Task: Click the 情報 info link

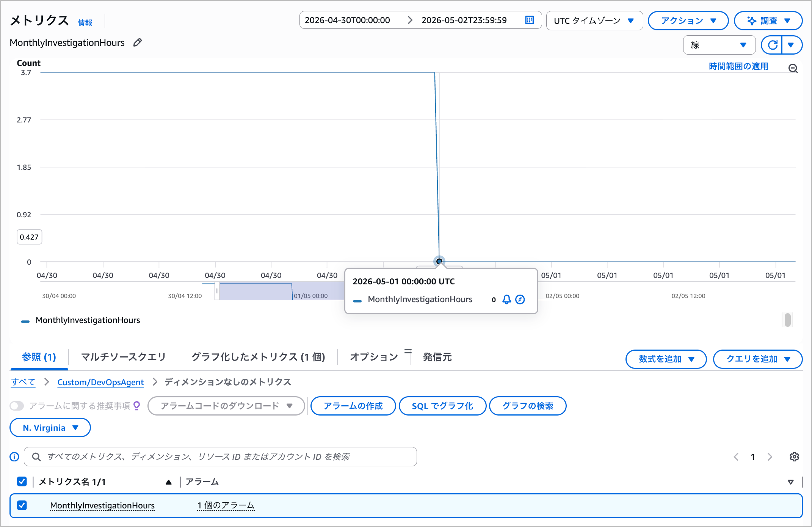Action: (x=85, y=23)
